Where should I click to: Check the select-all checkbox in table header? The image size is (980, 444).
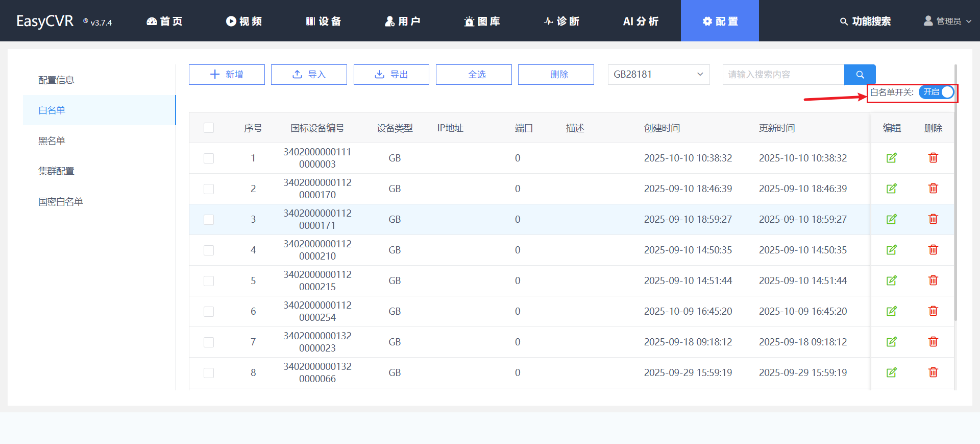[x=209, y=128]
